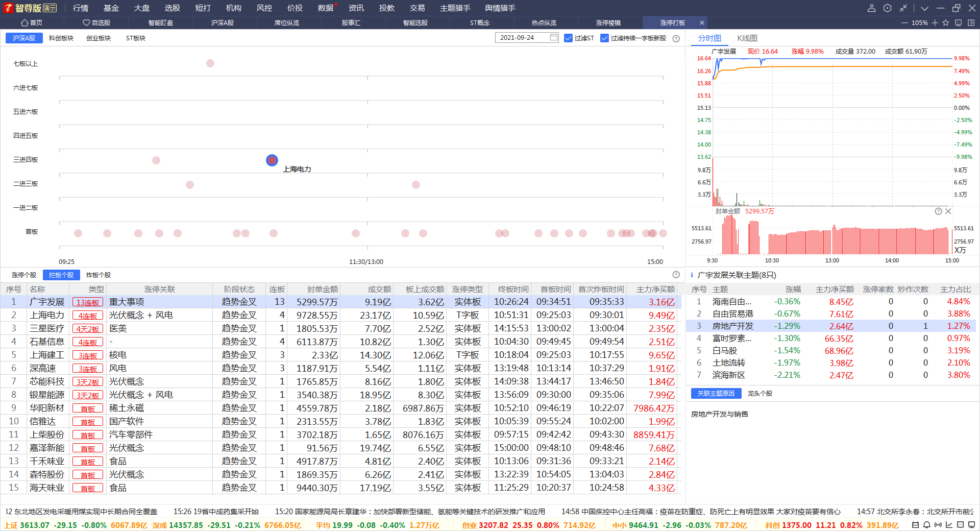Select stock 海天味业 in the list
This screenshot has height=531, width=980.
tap(47, 488)
